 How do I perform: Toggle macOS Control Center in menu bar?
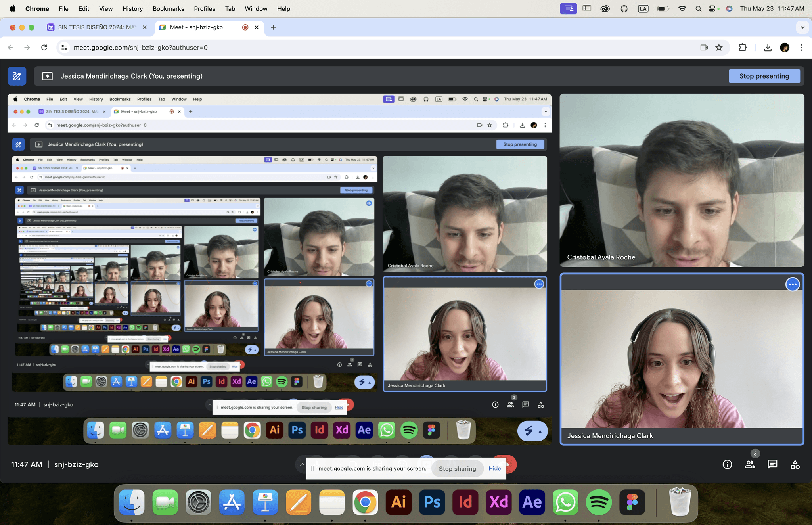(x=712, y=9)
